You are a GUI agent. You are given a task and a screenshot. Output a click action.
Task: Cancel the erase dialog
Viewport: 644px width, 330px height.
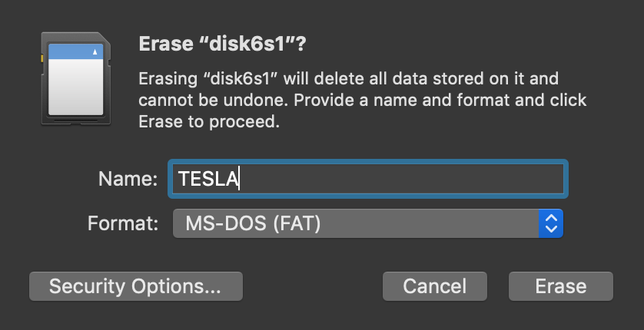coord(434,286)
